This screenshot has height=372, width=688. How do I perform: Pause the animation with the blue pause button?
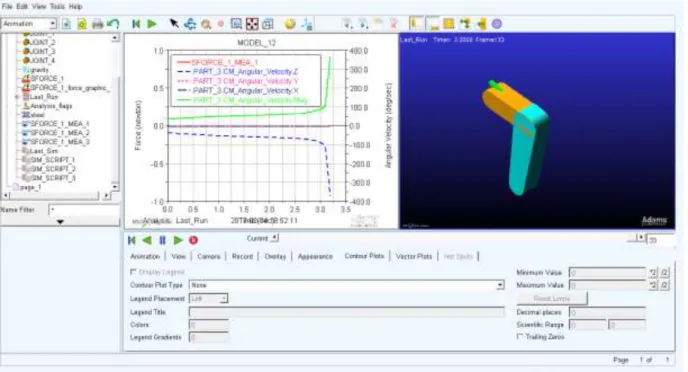coord(162,240)
